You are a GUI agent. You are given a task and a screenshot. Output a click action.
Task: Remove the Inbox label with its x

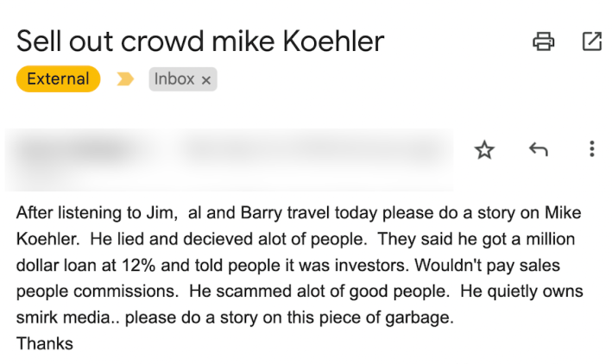(206, 80)
